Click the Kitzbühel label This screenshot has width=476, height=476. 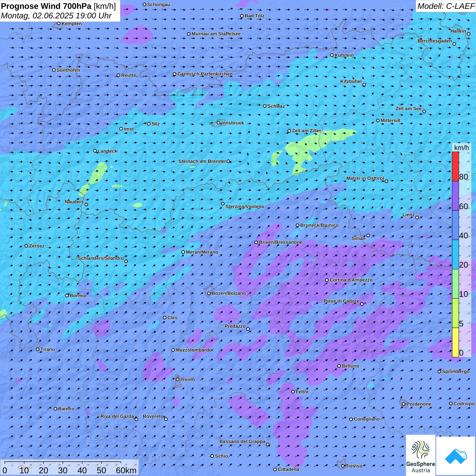351,81
